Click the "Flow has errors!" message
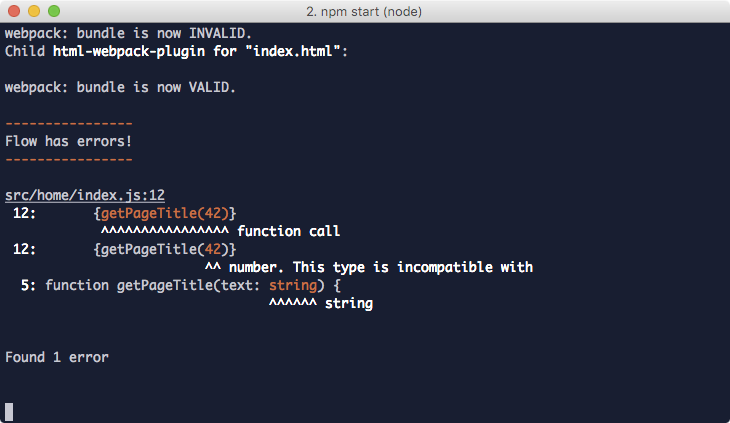This screenshot has width=730, height=423. point(68,141)
